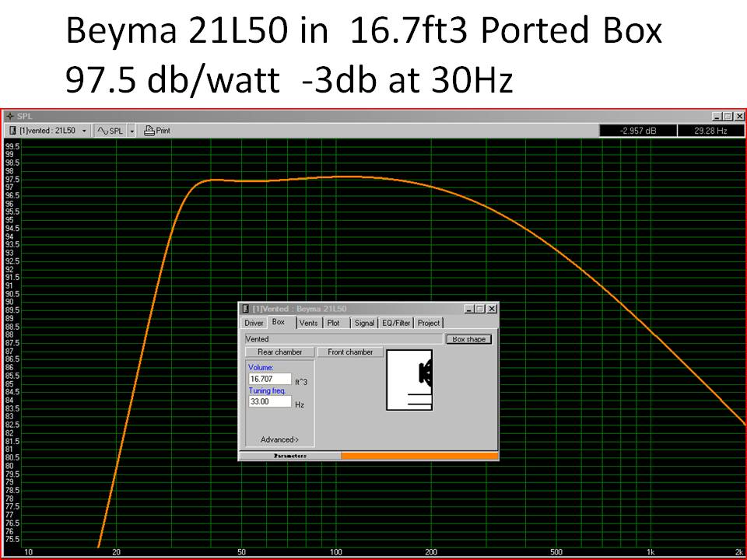747x560 pixels.
Task: Minimize the SPL window
Action: [x=717, y=116]
